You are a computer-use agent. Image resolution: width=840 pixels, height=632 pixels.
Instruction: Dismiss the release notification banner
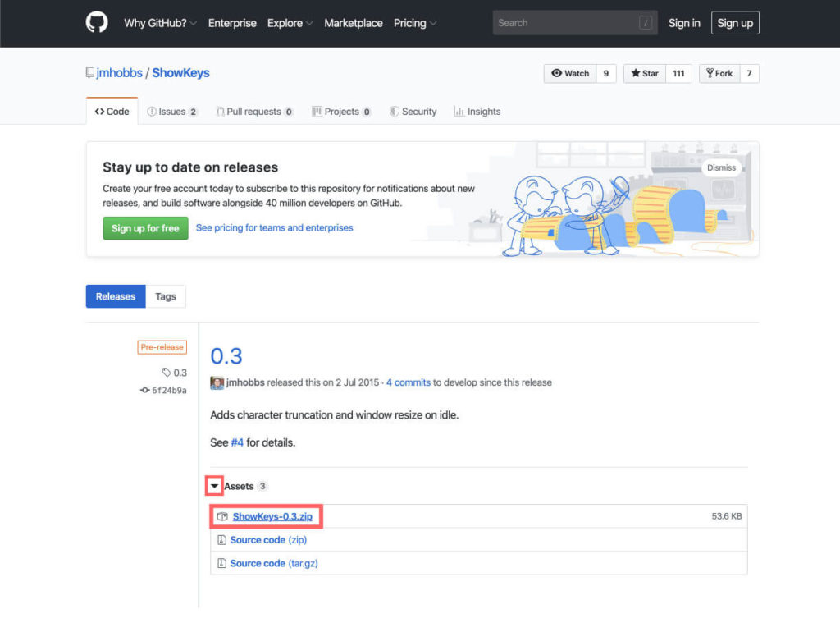click(721, 167)
